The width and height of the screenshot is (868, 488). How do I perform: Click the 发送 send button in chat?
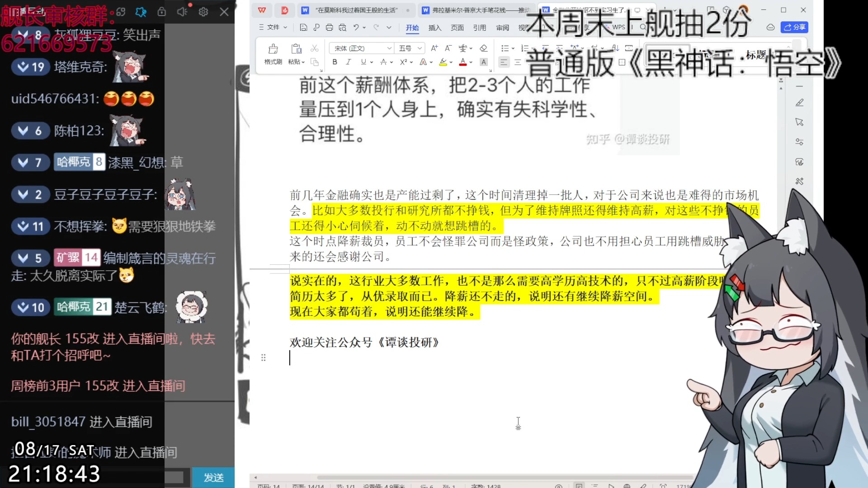pyautogui.click(x=213, y=478)
